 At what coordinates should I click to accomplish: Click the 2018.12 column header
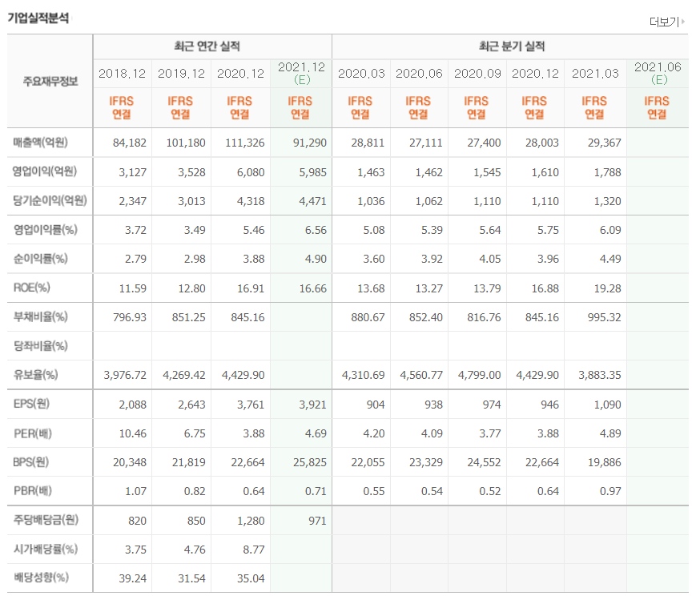[123, 74]
